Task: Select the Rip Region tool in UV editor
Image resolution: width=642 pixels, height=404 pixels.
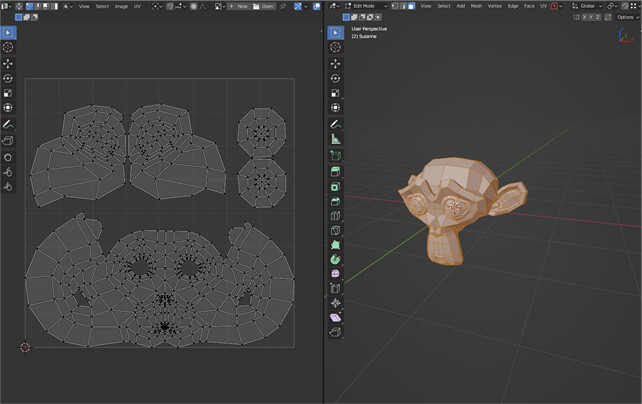Action: [x=8, y=141]
